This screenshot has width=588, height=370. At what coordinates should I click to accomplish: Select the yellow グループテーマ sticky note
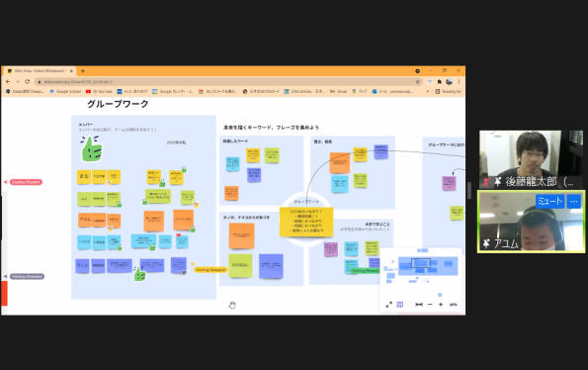coord(306,223)
